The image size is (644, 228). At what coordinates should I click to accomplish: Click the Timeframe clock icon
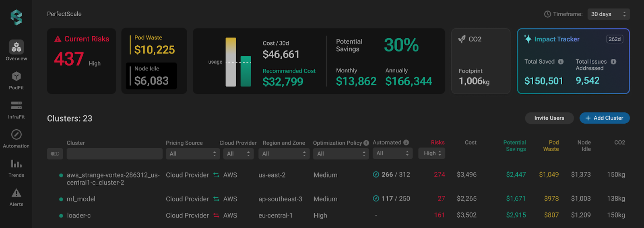click(547, 14)
